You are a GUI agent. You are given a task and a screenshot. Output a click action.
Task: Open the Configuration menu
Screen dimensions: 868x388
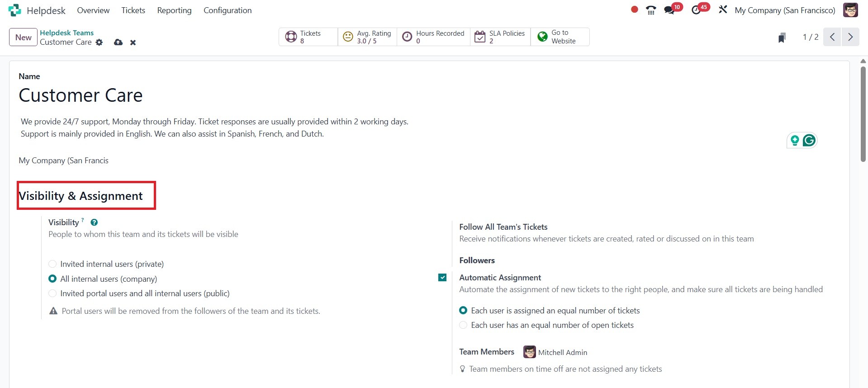[228, 10]
